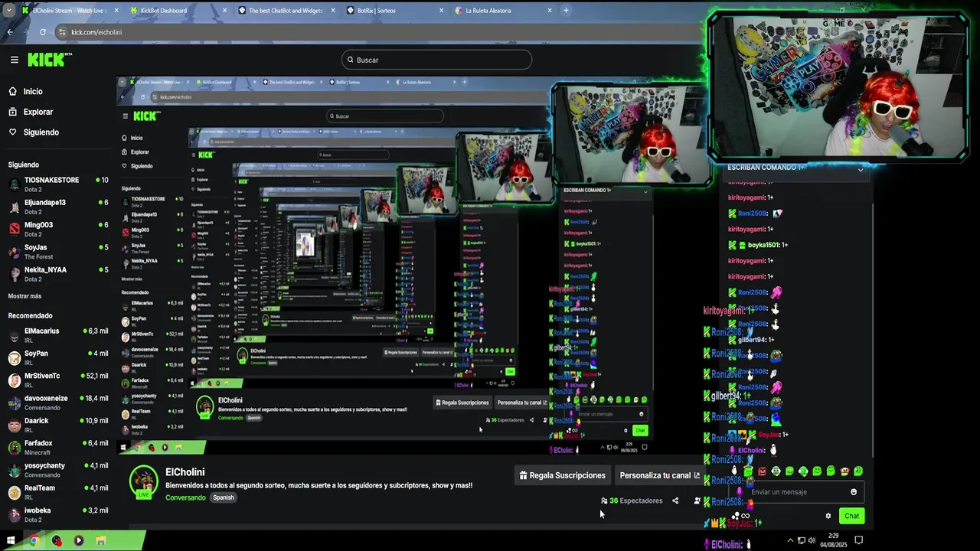Collapse the ESCRIBAN COMANDO pinned message
The image size is (980, 551).
click(x=861, y=169)
